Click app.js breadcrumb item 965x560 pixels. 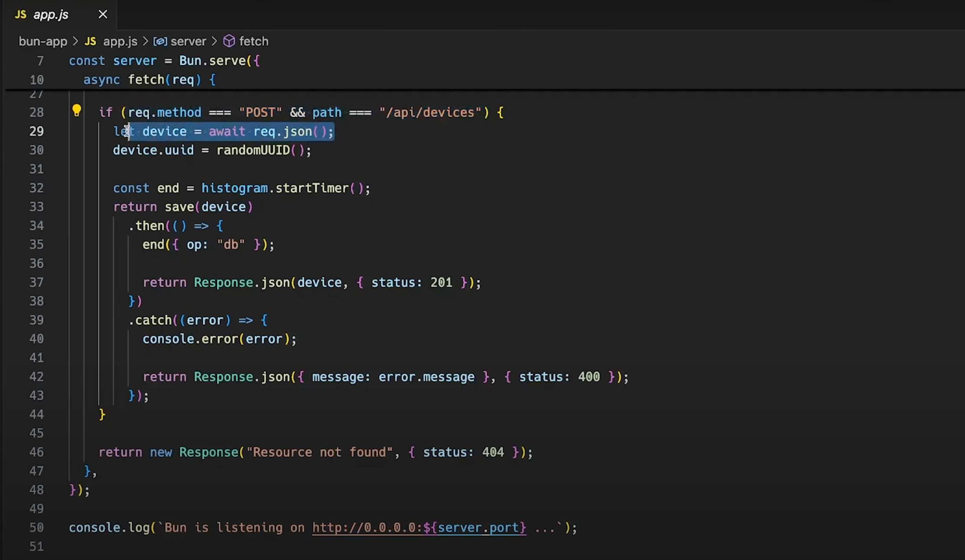[x=120, y=41]
